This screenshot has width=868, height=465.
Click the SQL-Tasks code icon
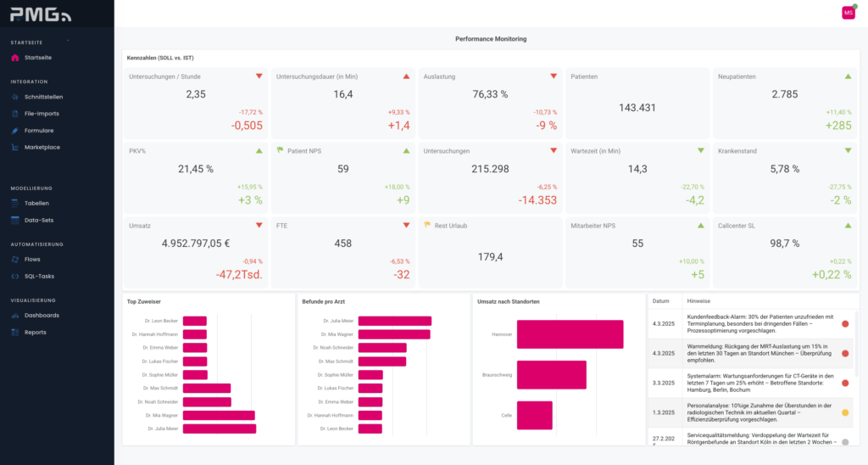click(x=14, y=277)
